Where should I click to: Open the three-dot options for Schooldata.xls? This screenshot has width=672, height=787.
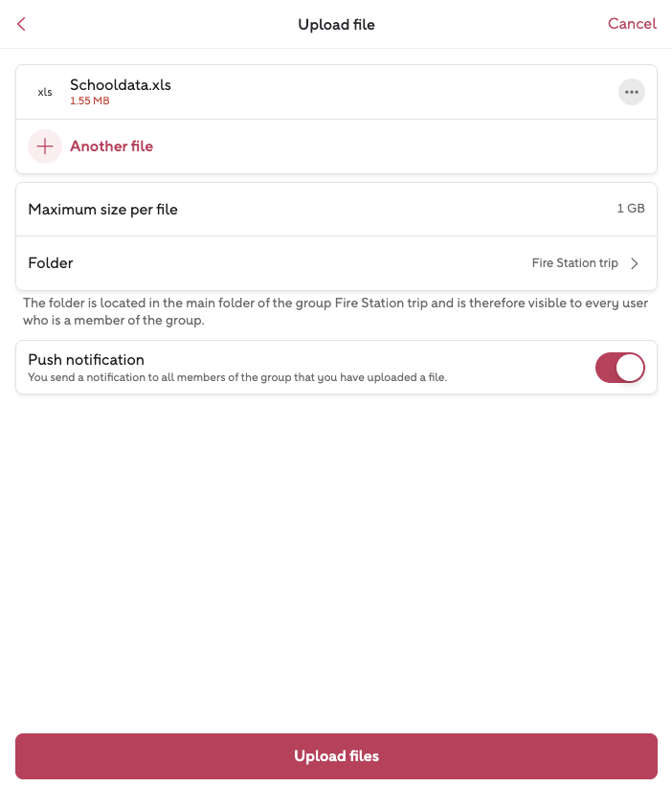pos(631,92)
